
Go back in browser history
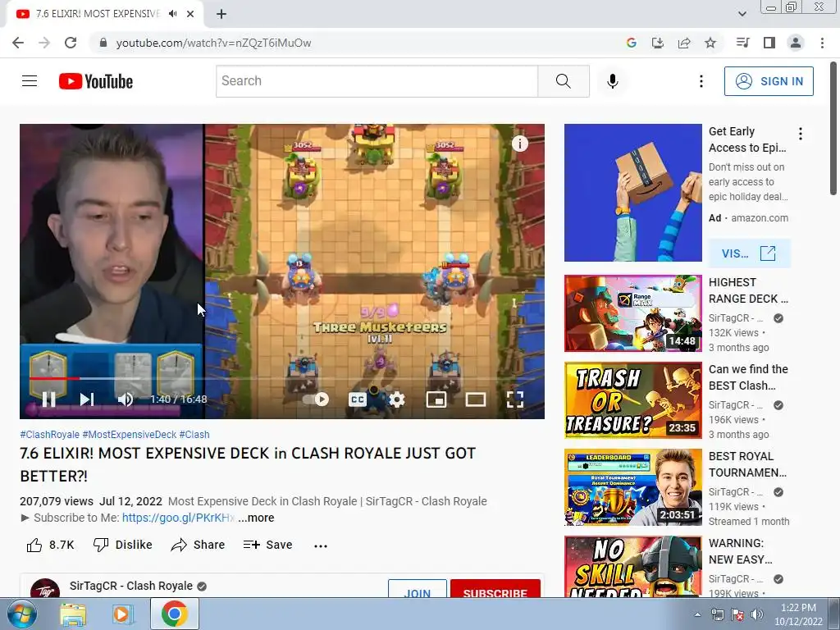click(x=18, y=43)
